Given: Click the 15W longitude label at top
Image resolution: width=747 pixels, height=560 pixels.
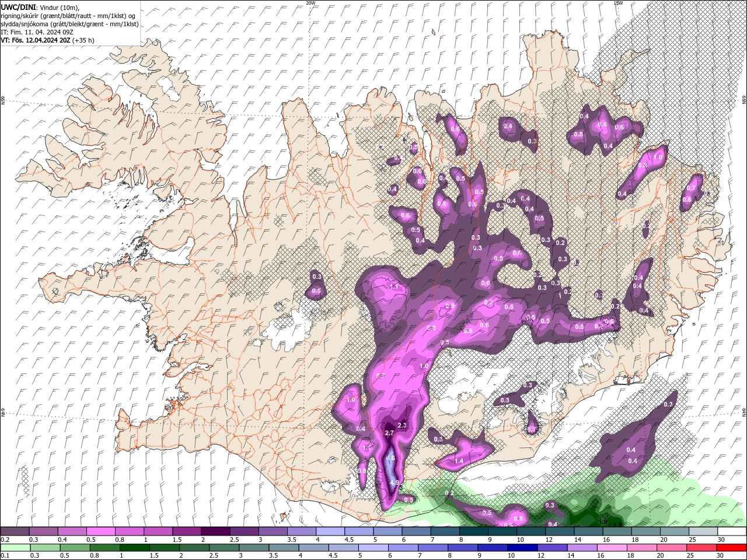Looking at the screenshot, I should pyautogui.click(x=618, y=3).
